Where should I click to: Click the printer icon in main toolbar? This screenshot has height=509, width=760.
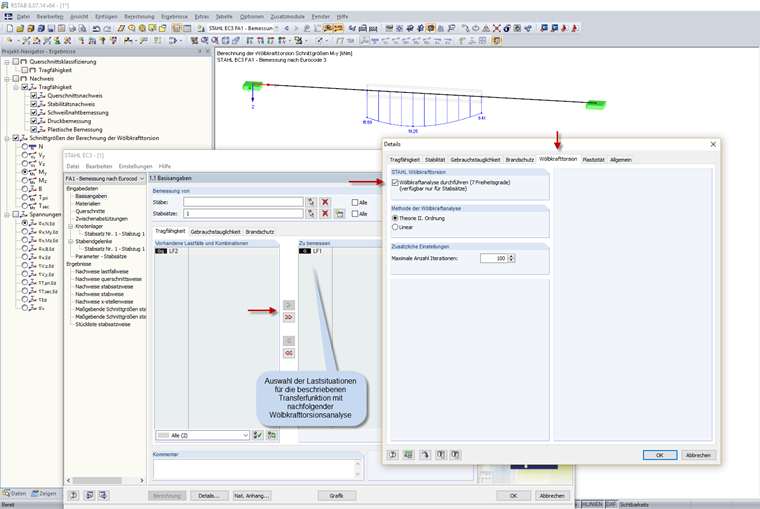click(72, 29)
